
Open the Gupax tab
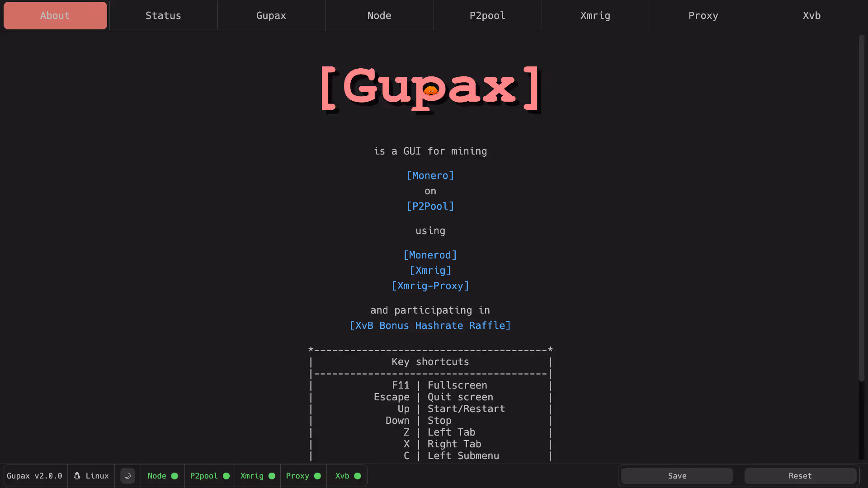pyautogui.click(x=271, y=15)
